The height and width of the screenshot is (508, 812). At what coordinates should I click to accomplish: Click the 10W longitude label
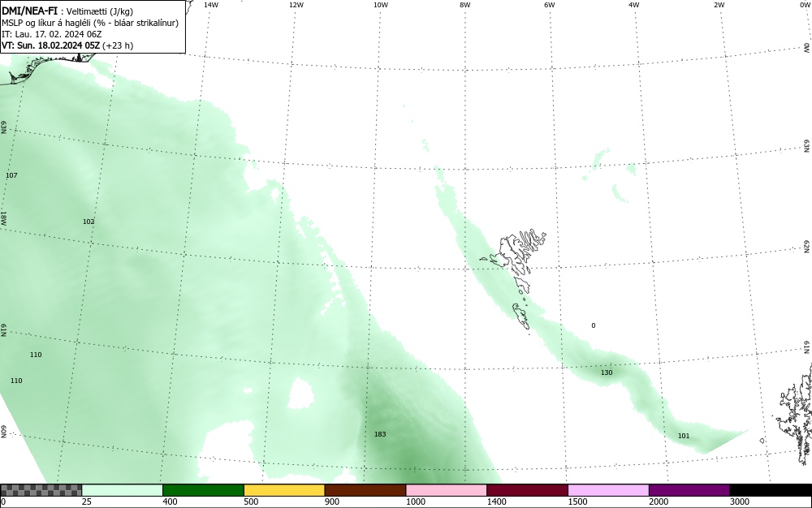point(381,5)
